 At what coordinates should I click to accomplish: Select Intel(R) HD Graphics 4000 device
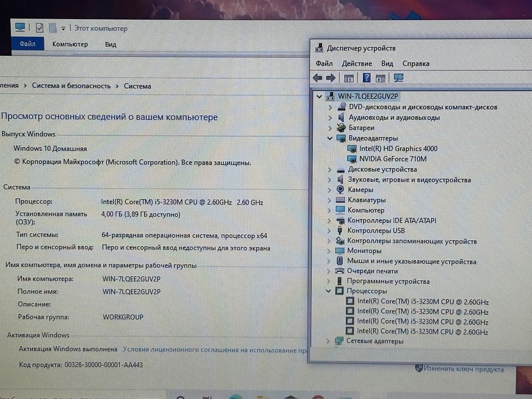pyautogui.click(x=398, y=148)
